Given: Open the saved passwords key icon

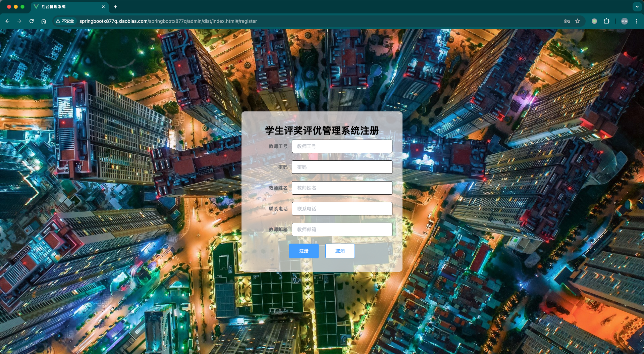Looking at the screenshot, I should click(x=567, y=21).
